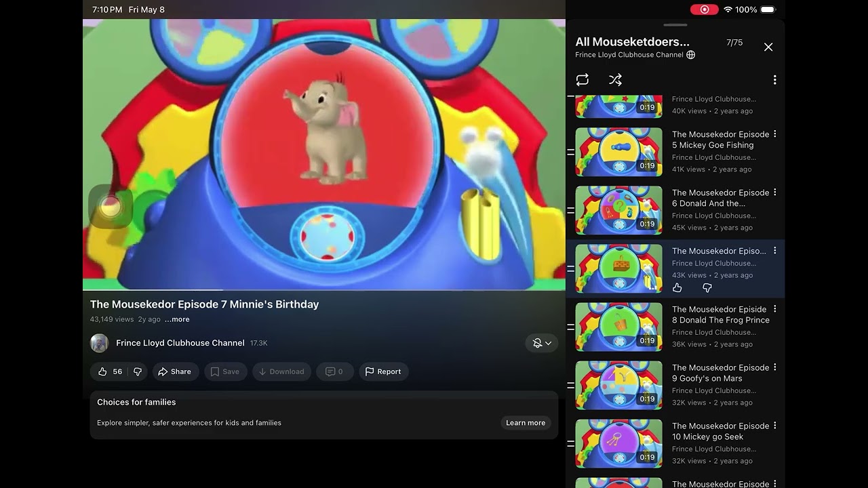
Task: Report this video
Action: [383, 371]
